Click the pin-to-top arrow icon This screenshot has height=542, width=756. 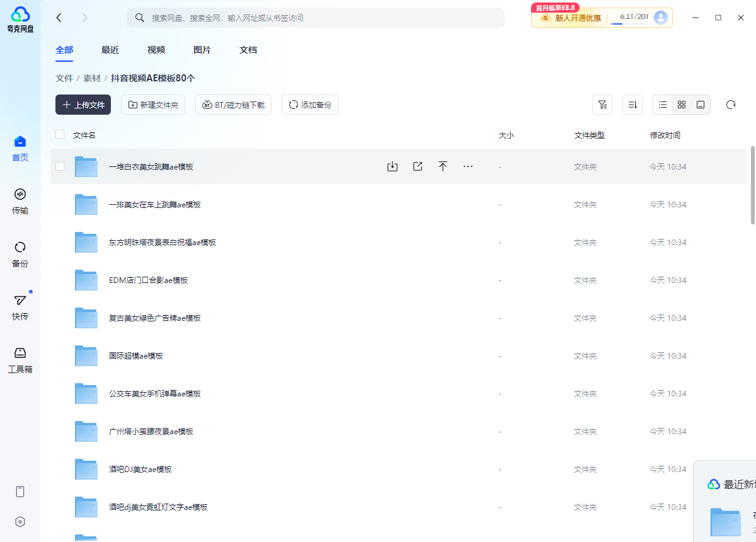tap(443, 166)
